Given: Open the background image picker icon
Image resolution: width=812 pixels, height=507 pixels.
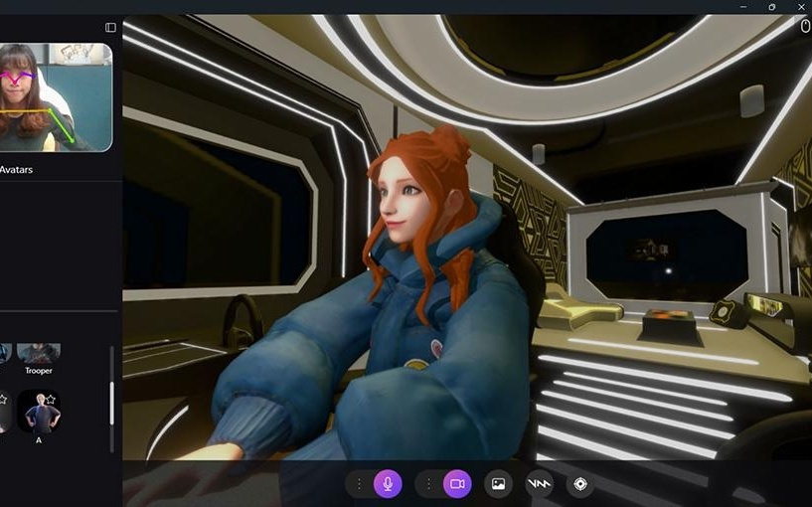Looking at the screenshot, I should coord(498,484).
